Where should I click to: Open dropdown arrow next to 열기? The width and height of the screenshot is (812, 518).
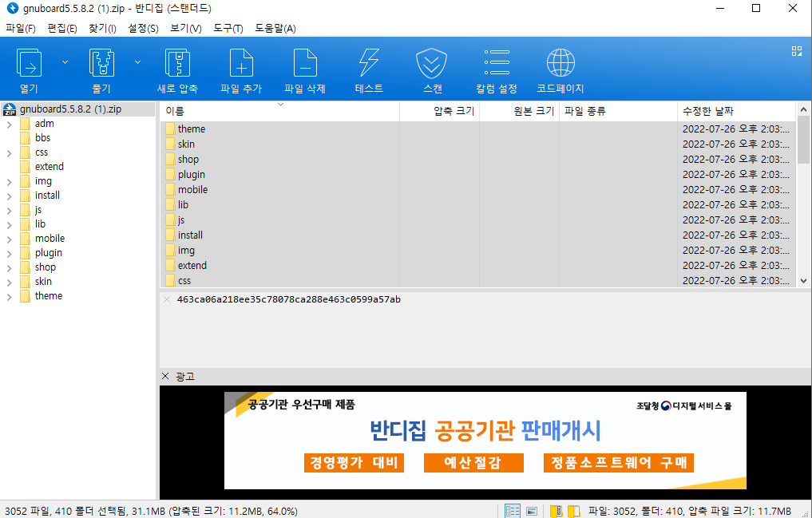(x=65, y=62)
